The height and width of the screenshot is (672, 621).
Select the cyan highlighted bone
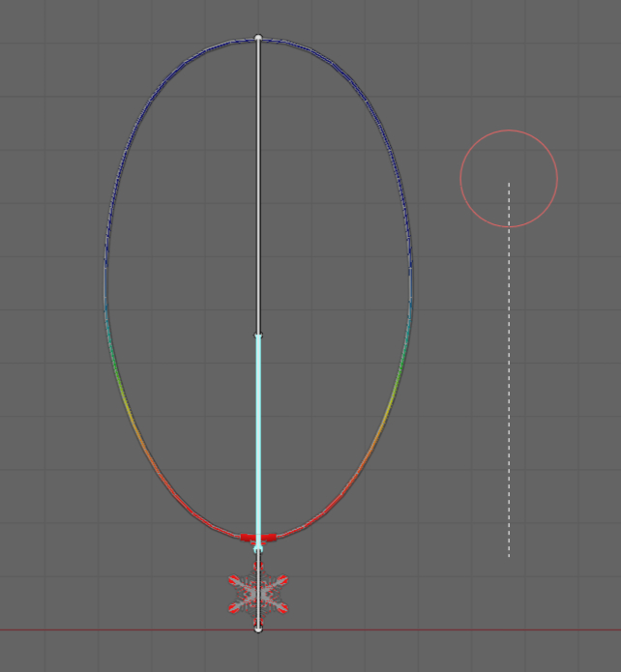coord(258,435)
